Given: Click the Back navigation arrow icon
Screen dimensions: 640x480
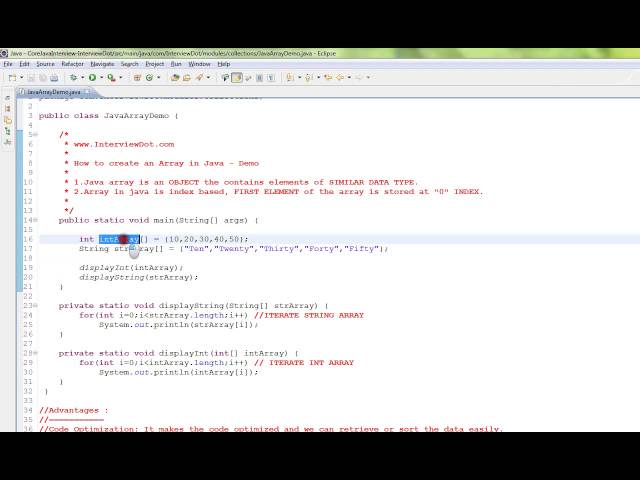Looking at the screenshot, I should tap(340, 78).
